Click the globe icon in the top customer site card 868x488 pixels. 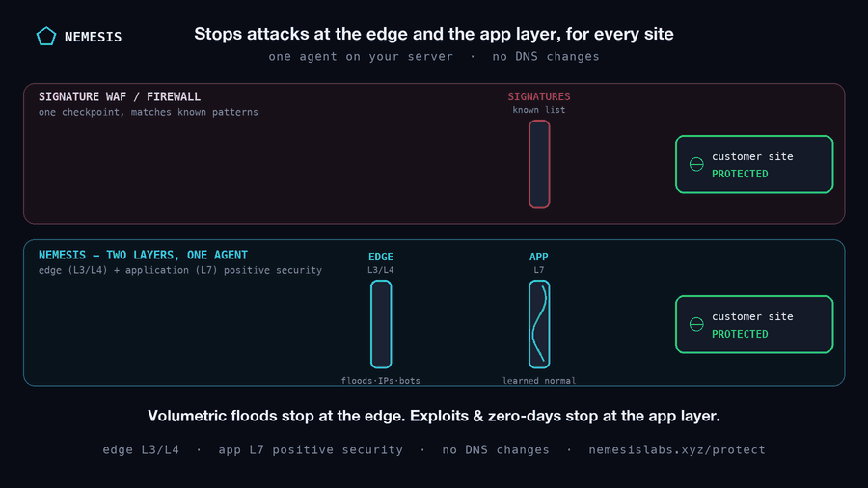(696, 164)
